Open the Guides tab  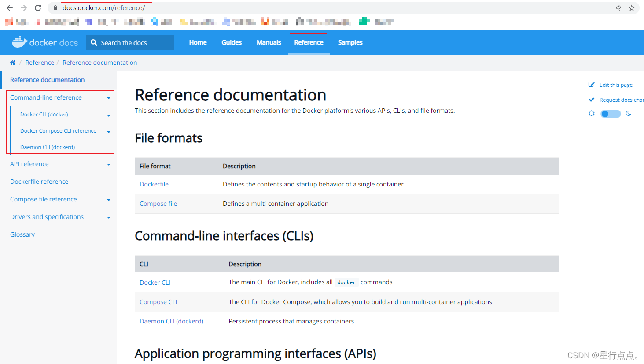[232, 42]
